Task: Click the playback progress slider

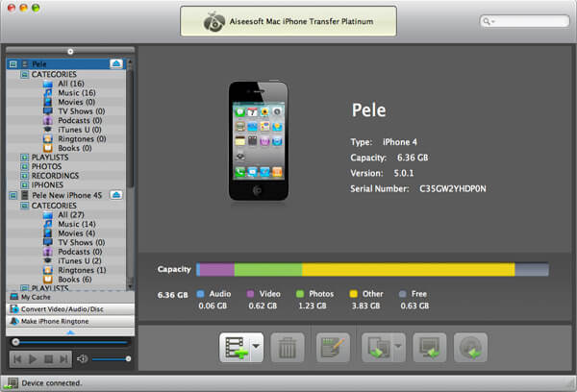Action: (70, 342)
